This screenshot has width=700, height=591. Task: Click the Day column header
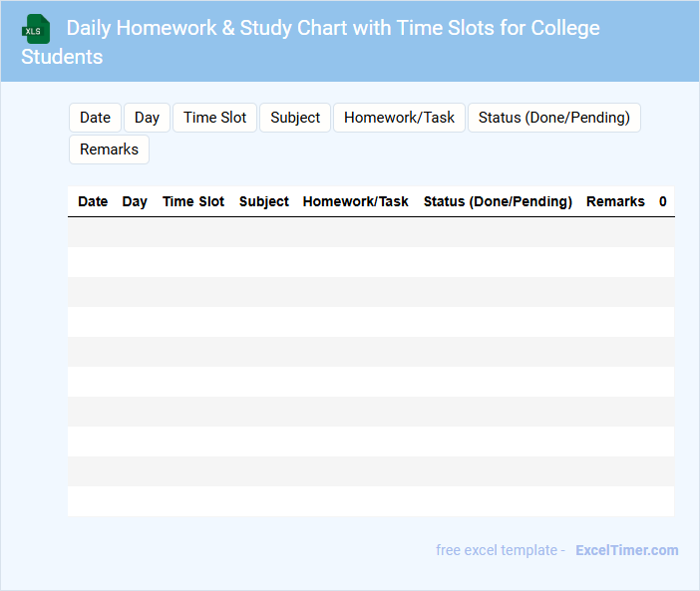click(x=135, y=201)
